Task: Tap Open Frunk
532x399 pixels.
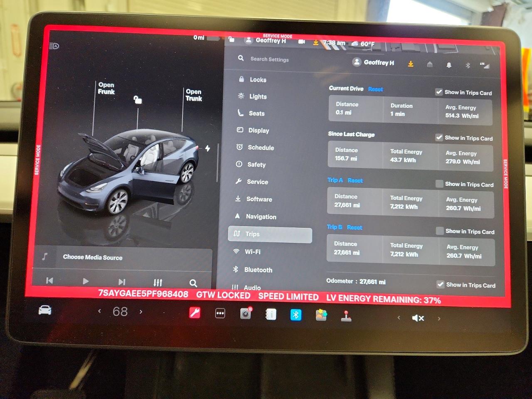Action: click(106, 88)
